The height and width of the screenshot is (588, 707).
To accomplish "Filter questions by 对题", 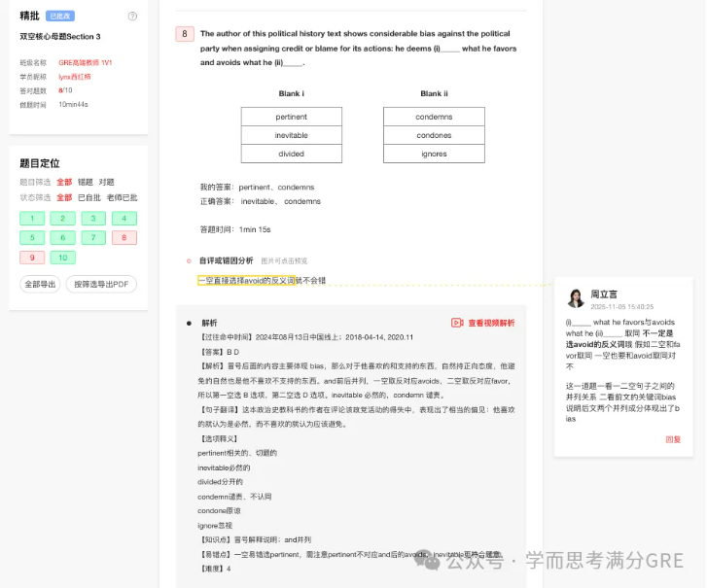I will [106, 182].
